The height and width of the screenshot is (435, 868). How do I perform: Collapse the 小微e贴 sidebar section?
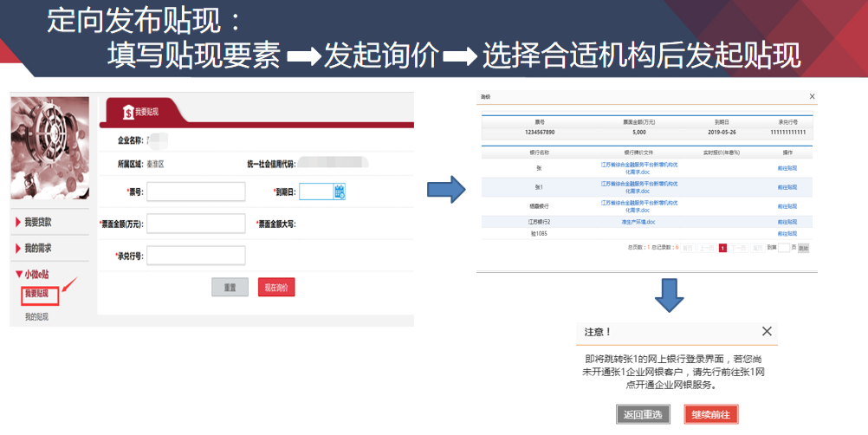point(37,275)
